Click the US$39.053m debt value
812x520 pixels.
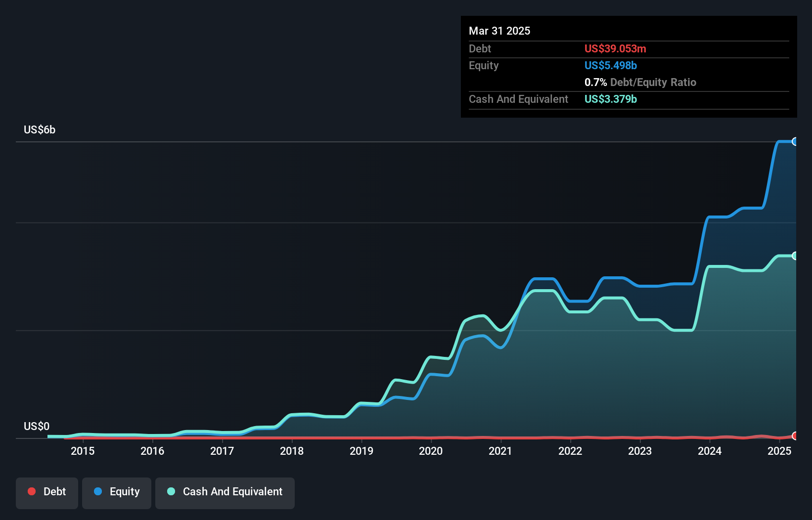pyautogui.click(x=615, y=48)
